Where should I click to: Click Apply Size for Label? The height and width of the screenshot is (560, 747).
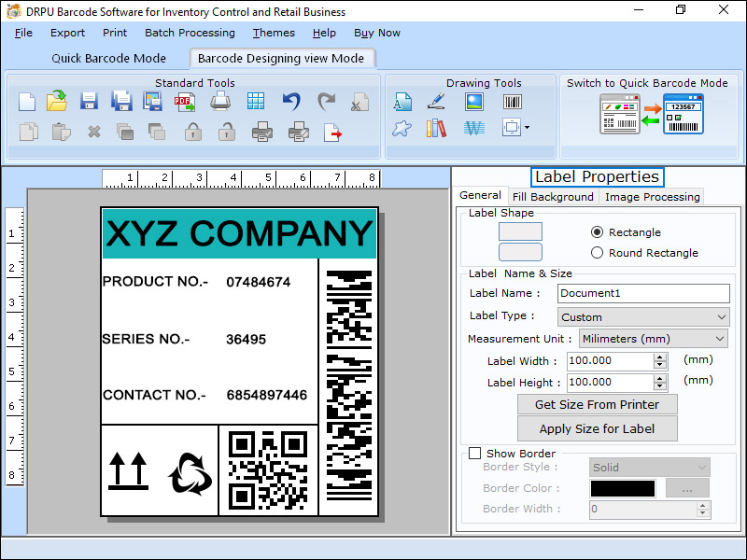tap(598, 428)
